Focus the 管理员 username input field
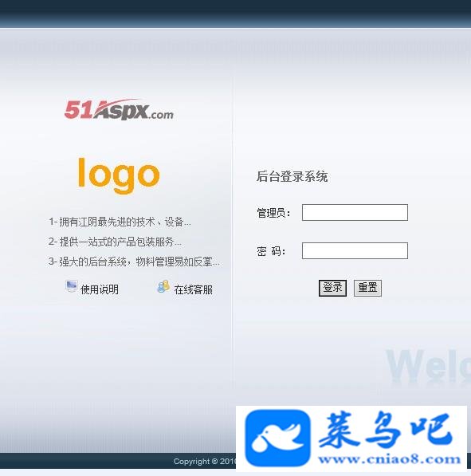 [x=355, y=212]
